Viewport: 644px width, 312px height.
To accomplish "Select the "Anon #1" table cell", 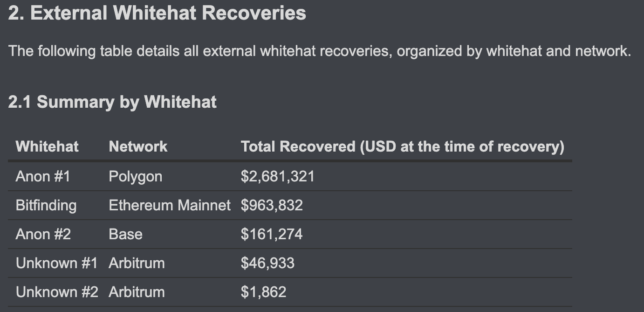I will (43, 176).
